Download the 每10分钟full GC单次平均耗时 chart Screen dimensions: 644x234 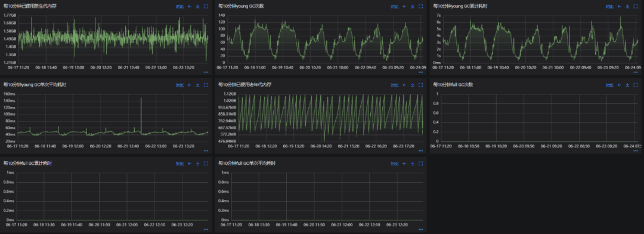point(413,164)
